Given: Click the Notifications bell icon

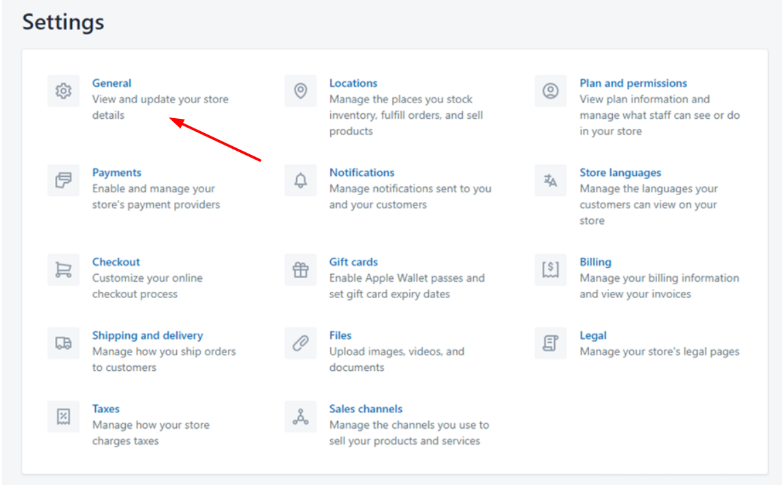Looking at the screenshot, I should point(300,180).
